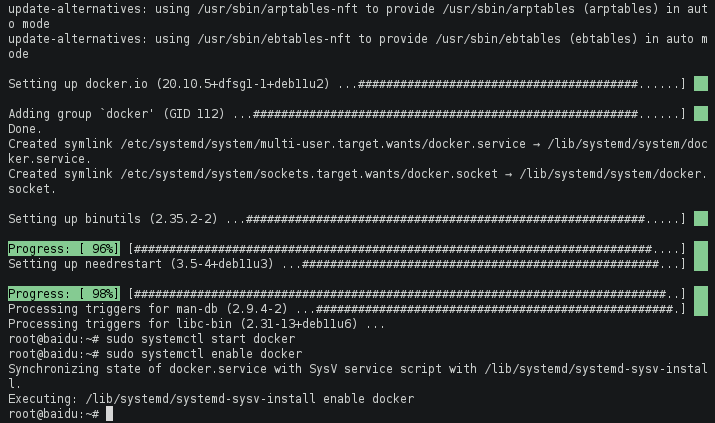
Task: Click the 'Adding group docker (GID 112)' text
Action: (x=115, y=114)
